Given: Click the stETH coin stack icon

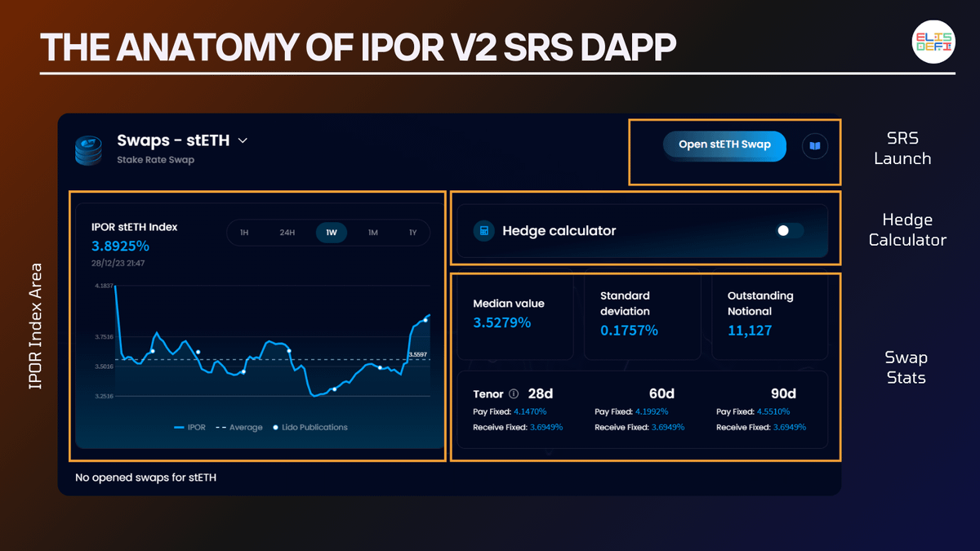Looking at the screenshot, I should 88,150.
